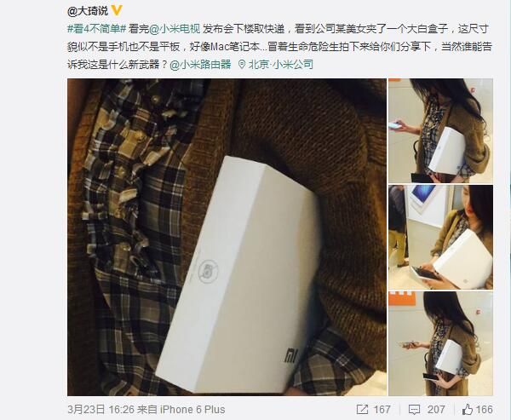Open the 3月23日 16:26 timestamp link
This screenshot has width=511, height=420.
(101, 409)
